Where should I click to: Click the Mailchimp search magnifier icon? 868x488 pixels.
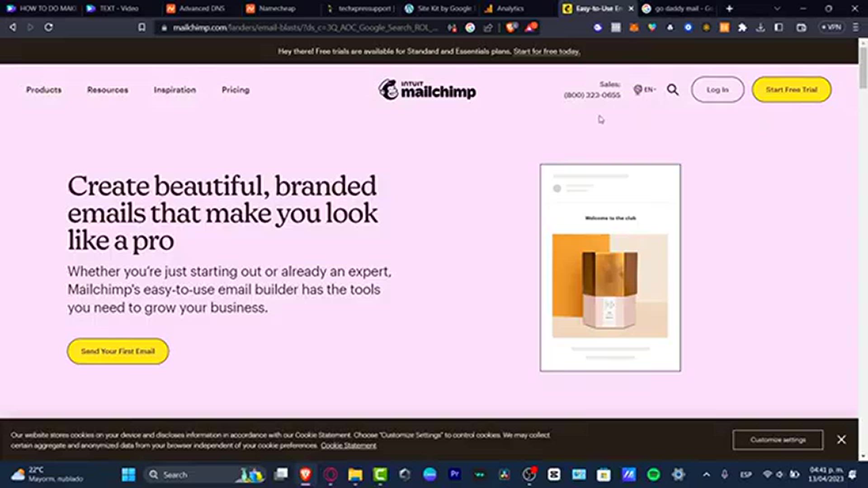673,90
